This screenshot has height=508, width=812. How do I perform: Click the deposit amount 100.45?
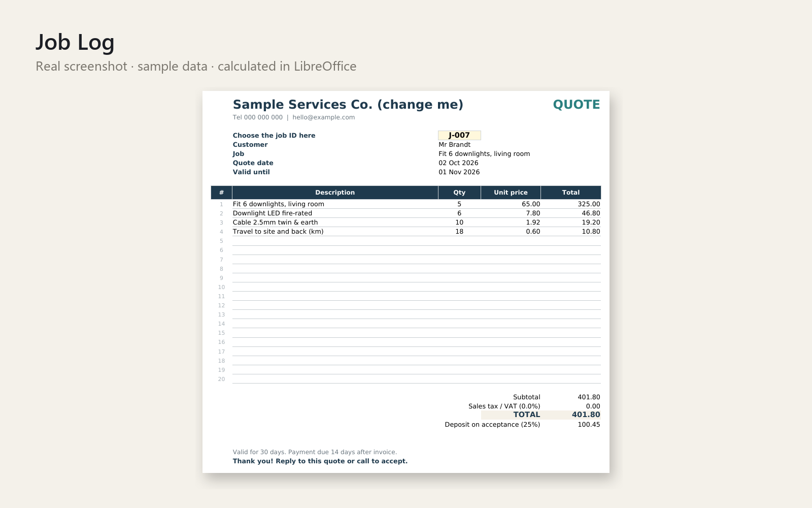pyautogui.click(x=589, y=425)
